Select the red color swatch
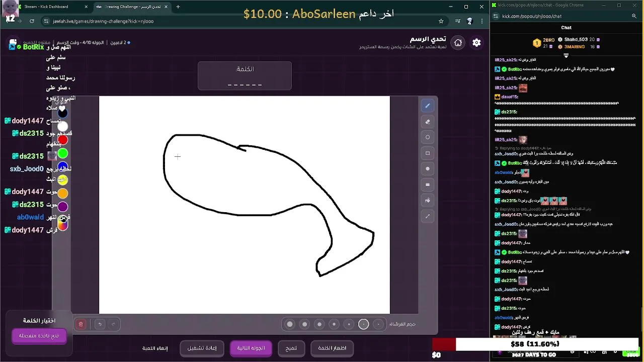Viewport: 644px width, 362px height. (62, 140)
